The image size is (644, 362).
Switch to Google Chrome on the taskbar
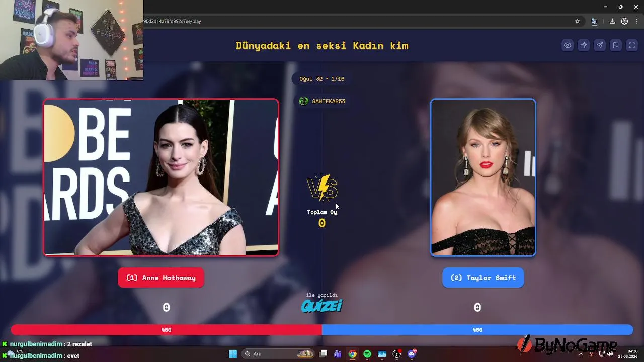(353, 354)
